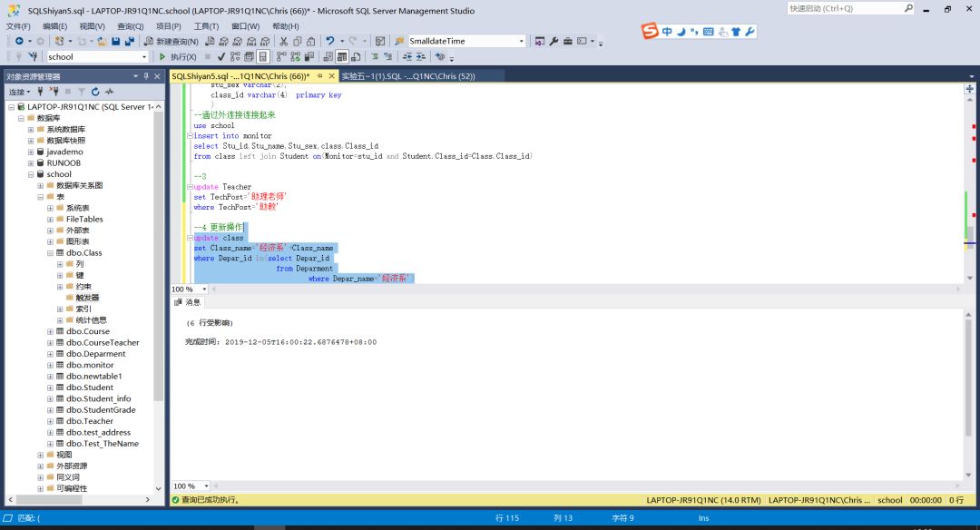The image size is (980, 530).
Task: Click the New Query (新建查询) button
Action: coord(171,41)
